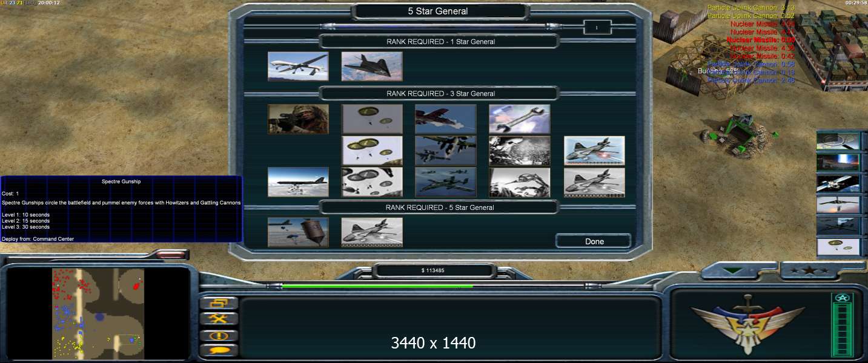Screen dimensions: 868x363
Task: Select grayscale repair power in bottom row
Action: click(x=520, y=182)
